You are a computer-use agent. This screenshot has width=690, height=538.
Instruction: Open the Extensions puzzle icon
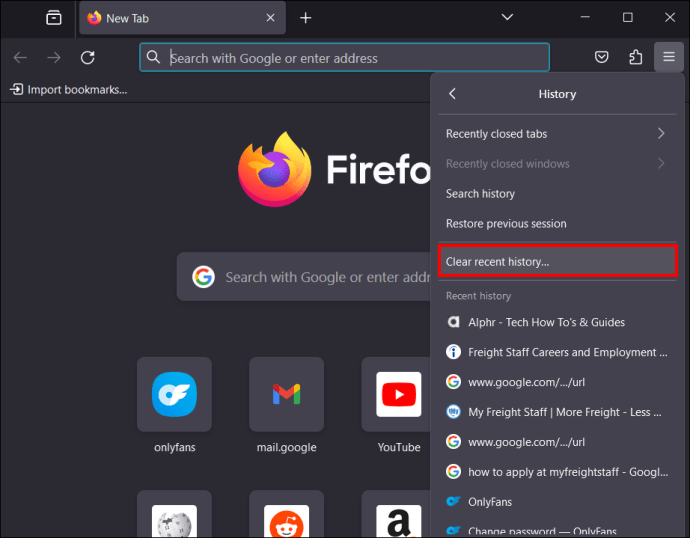click(635, 57)
